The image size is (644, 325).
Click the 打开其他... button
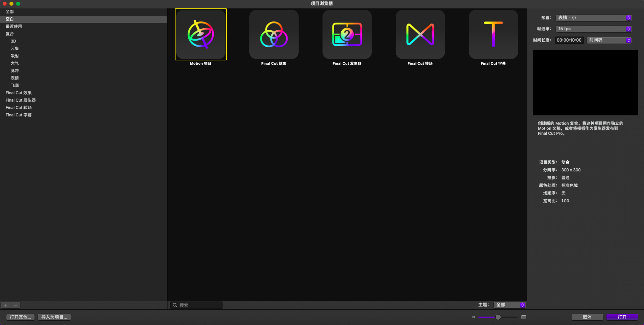[x=20, y=317]
